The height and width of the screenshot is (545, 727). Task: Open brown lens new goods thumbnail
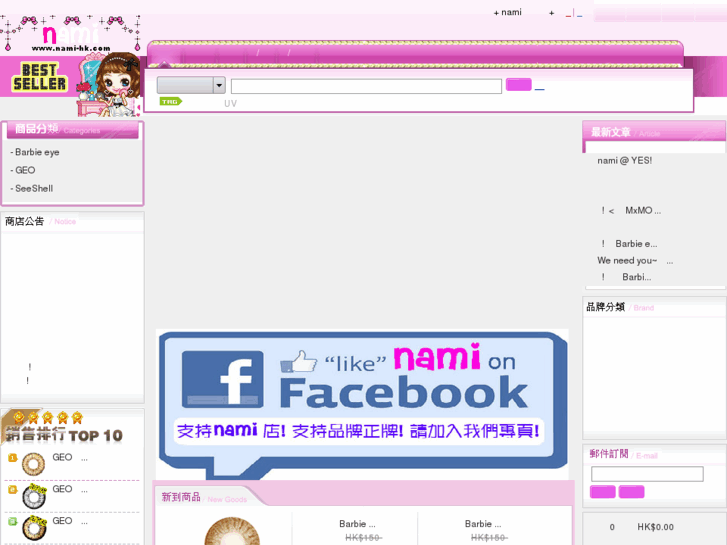pyautogui.click(x=232, y=531)
